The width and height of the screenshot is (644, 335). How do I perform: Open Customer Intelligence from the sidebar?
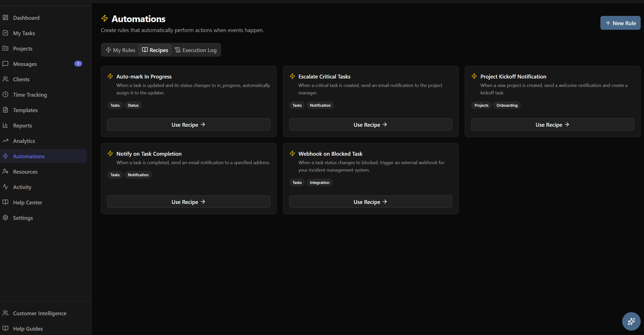point(40,313)
